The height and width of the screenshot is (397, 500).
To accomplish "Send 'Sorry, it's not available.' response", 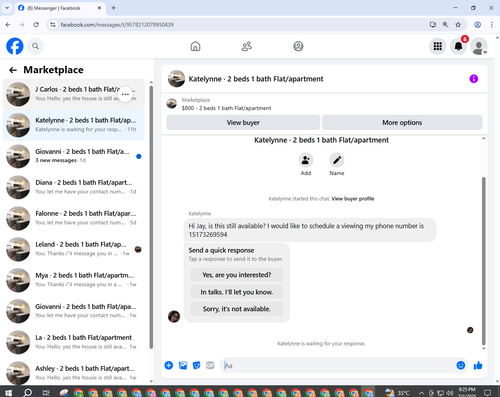I will tap(237, 309).
